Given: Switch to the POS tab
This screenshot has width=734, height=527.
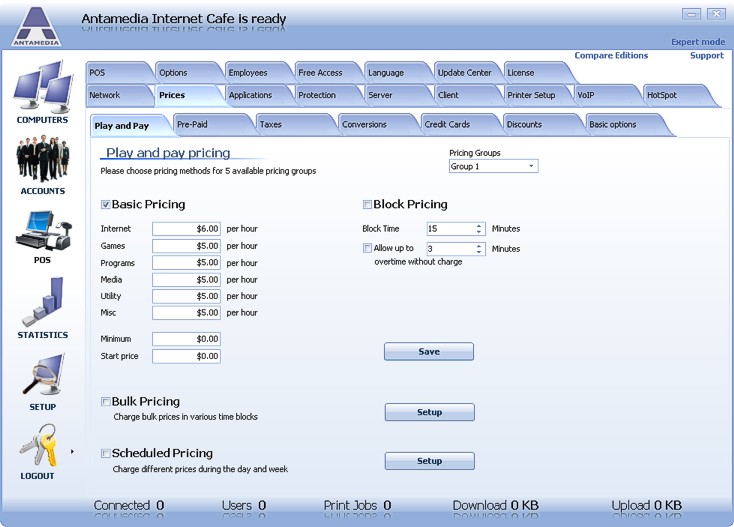Looking at the screenshot, I should [x=117, y=73].
